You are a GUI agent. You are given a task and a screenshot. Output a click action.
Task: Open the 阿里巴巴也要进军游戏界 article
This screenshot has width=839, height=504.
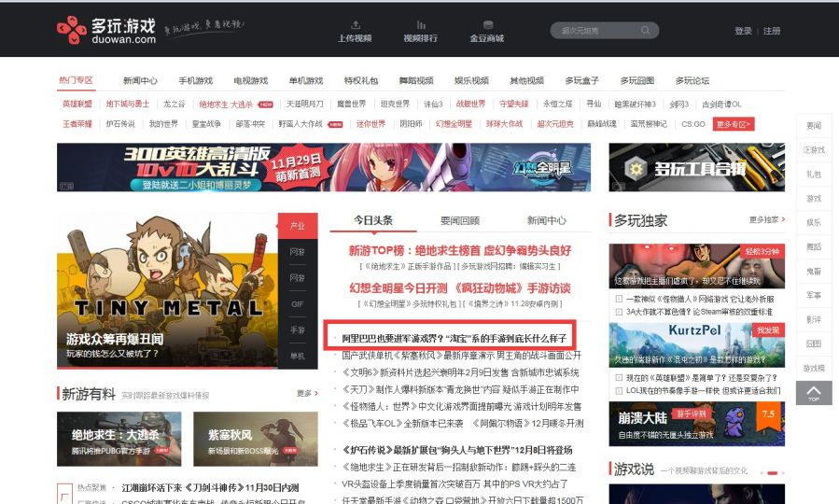pos(454,338)
